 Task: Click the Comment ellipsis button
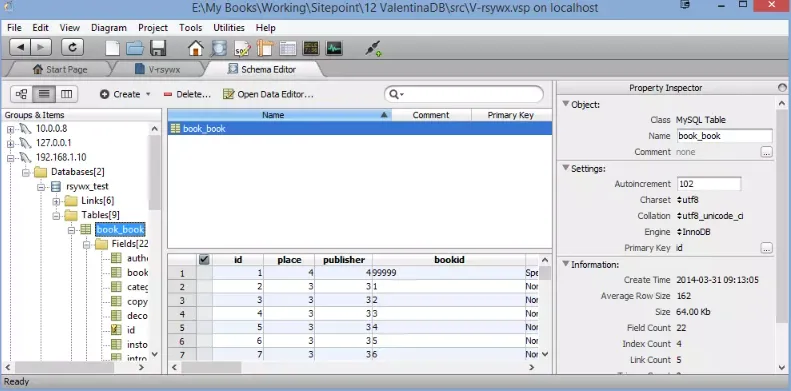[x=766, y=151]
